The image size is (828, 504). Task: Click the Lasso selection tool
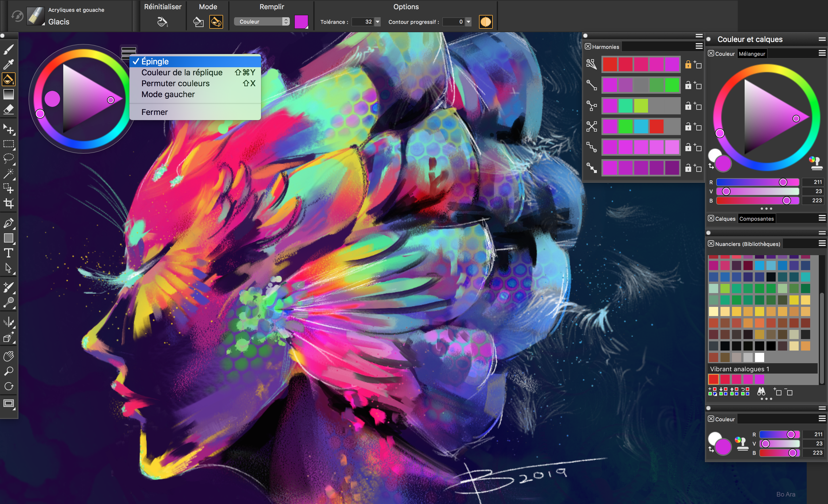tap(8, 158)
